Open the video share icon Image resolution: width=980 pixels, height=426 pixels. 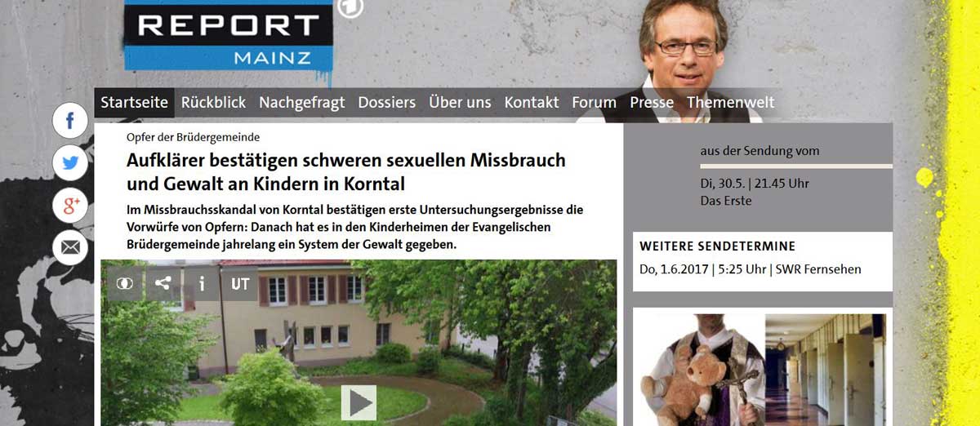click(163, 283)
